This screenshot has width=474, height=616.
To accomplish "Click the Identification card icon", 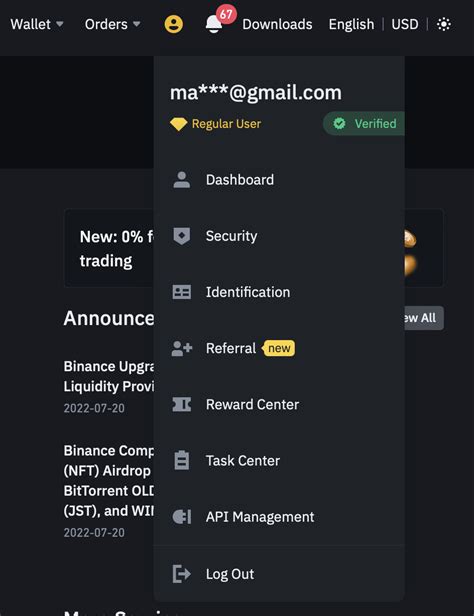I will 181,292.
